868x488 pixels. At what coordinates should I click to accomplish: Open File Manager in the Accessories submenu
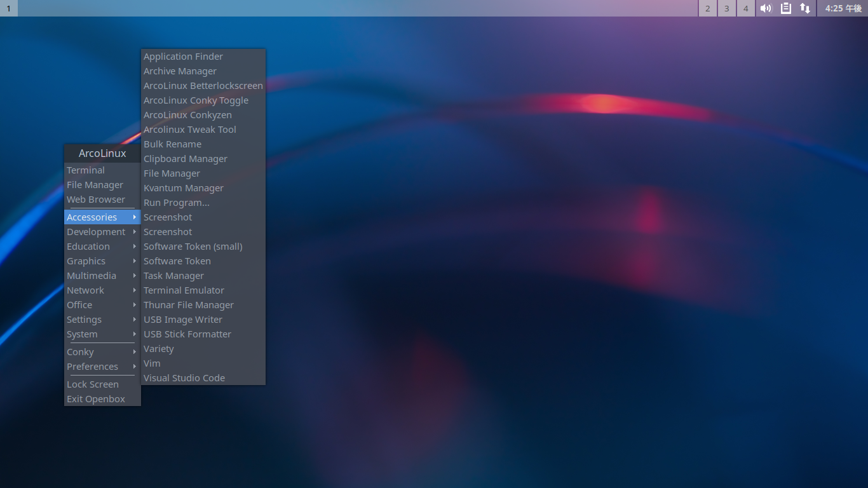[x=203, y=173]
